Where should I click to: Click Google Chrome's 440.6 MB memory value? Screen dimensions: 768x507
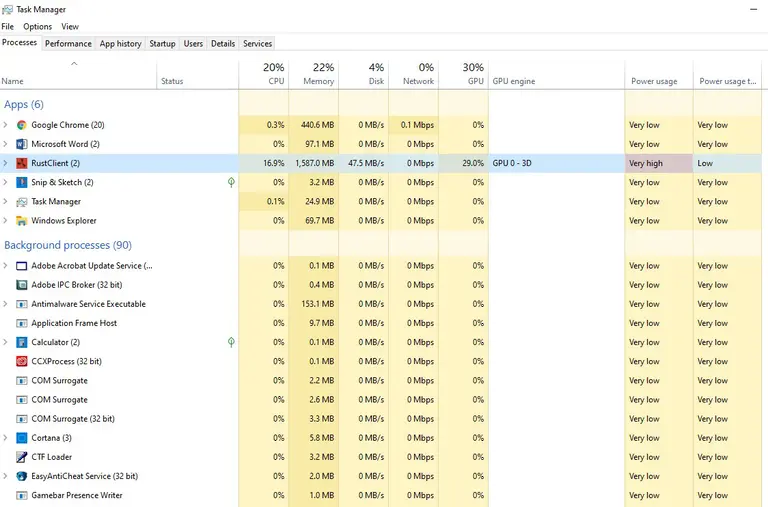tap(317, 125)
